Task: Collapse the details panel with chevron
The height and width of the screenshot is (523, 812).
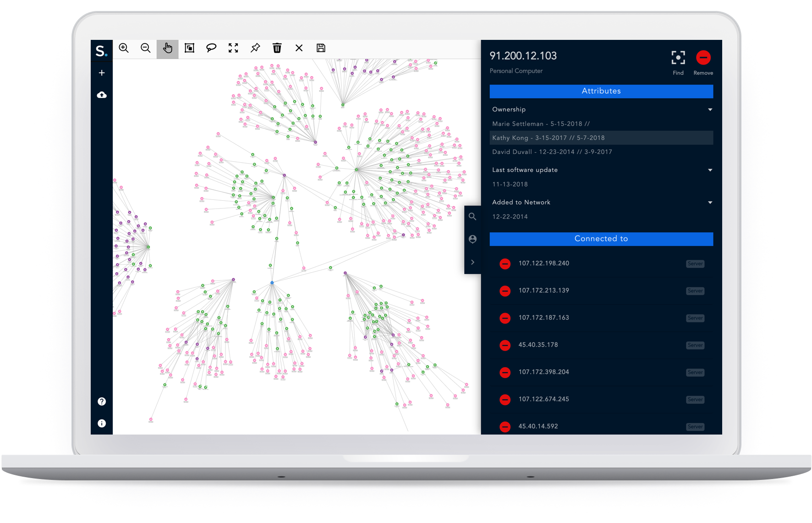Action: [x=472, y=262]
